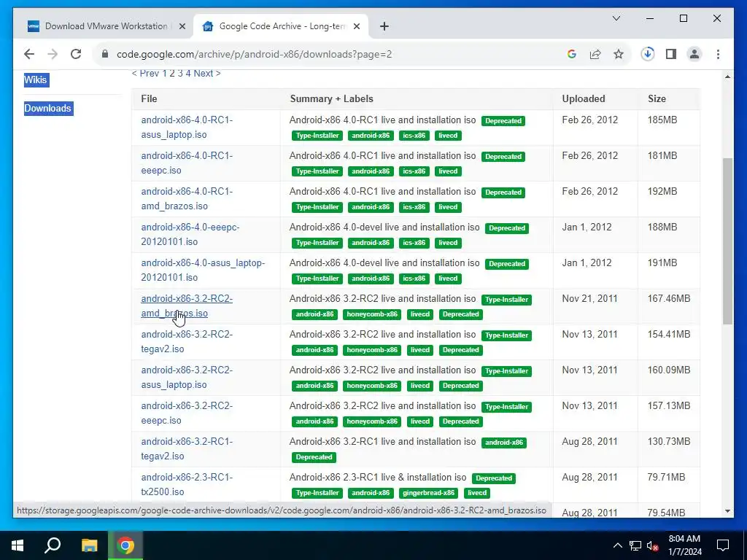Close the Google Code Archive tab
Viewport: 747px width, 560px height.
pyautogui.click(x=357, y=26)
